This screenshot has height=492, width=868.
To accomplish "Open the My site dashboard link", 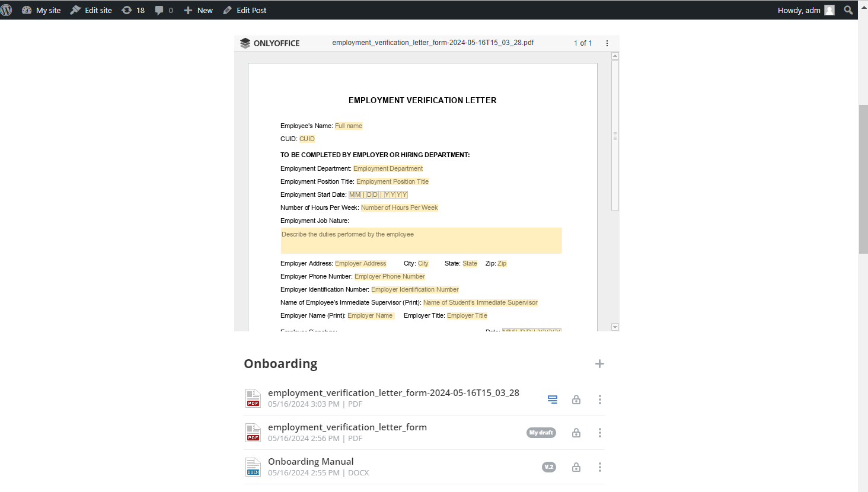I will pos(42,10).
